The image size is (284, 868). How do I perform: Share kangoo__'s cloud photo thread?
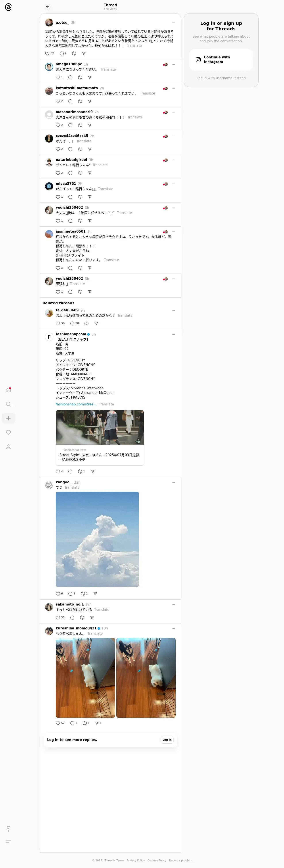[95, 593]
